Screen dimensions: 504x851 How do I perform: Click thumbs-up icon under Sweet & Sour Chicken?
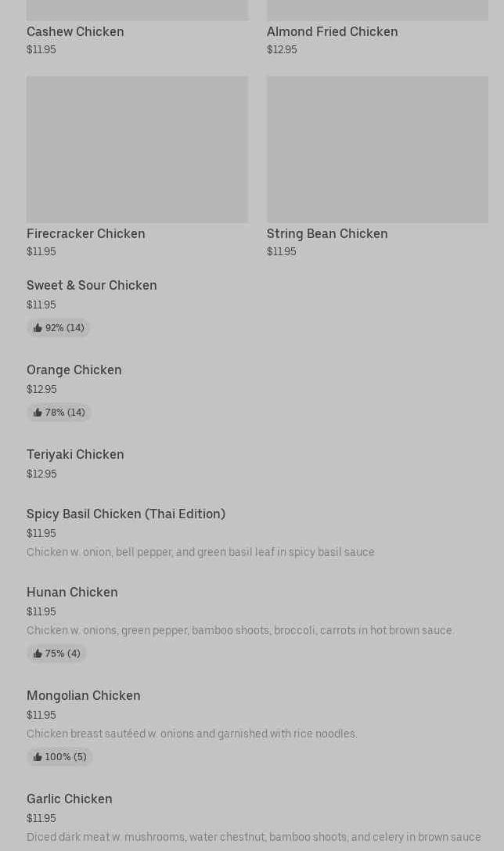(x=38, y=328)
